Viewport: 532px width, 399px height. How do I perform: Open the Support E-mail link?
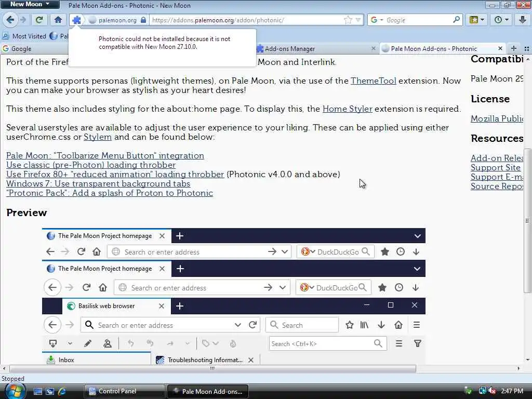(x=497, y=177)
